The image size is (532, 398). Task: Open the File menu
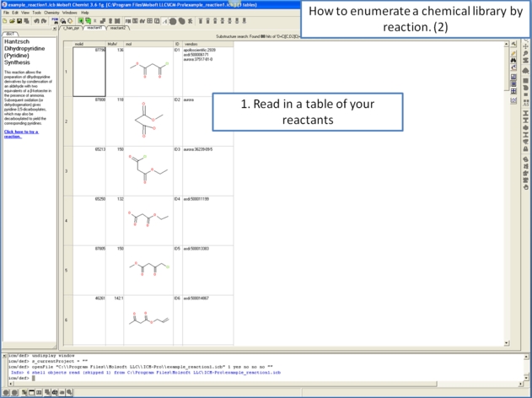coord(7,13)
